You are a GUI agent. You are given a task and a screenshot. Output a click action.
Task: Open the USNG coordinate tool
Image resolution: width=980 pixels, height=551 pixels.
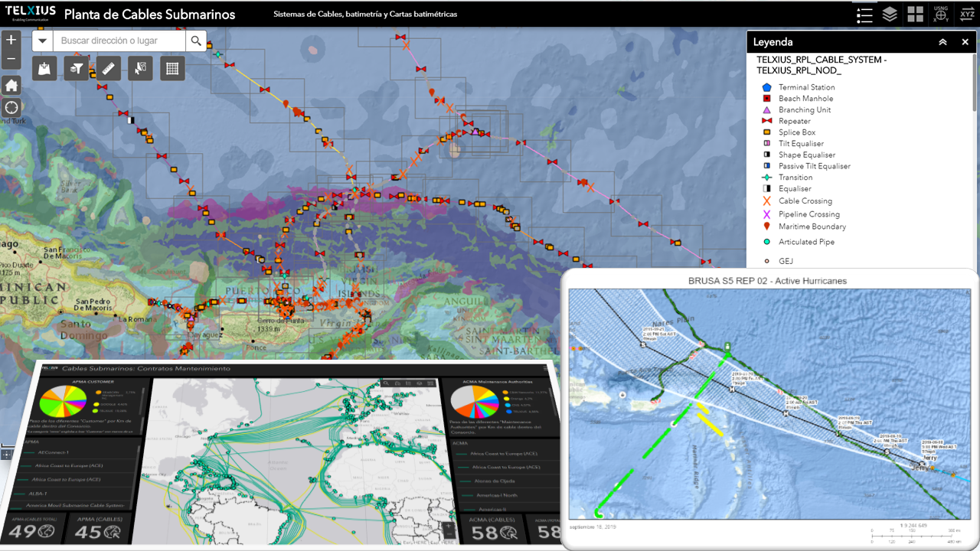941,15
